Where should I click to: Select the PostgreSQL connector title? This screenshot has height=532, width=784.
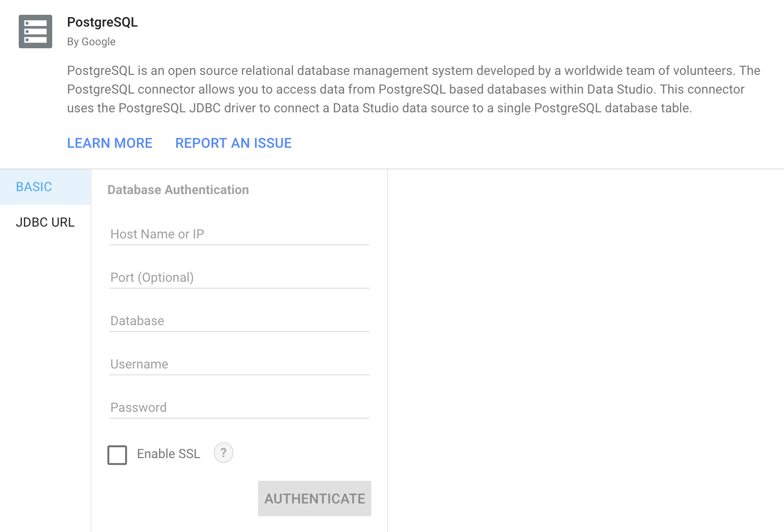coord(102,23)
